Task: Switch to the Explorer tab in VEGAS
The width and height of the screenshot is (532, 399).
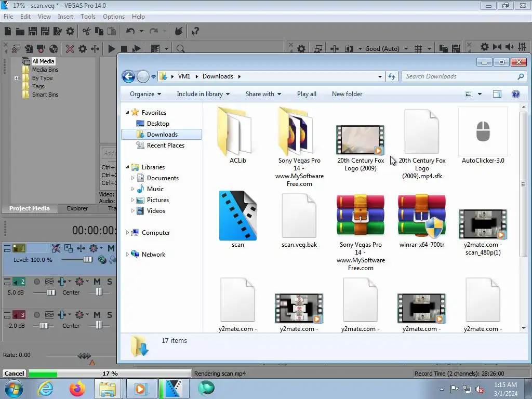Action: coord(77,208)
